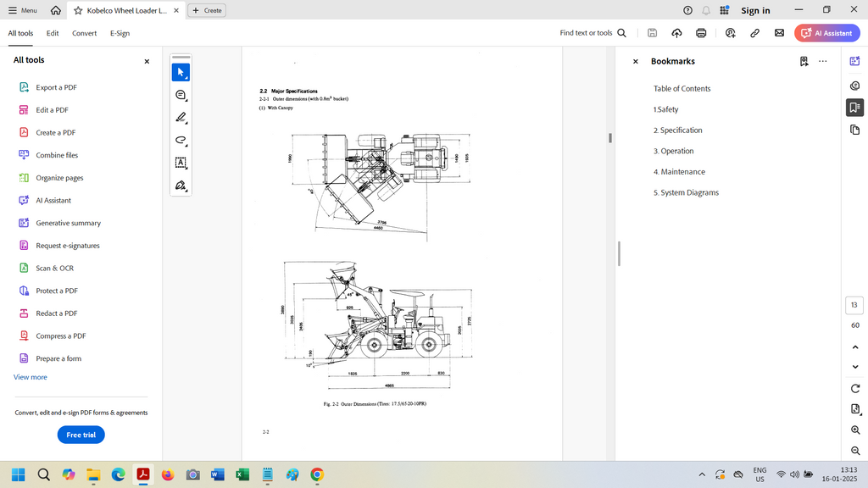Screen dimensions: 868x488
Task: Click the document vertical scrollbar thumb
Action: click(x=609, y=137)
